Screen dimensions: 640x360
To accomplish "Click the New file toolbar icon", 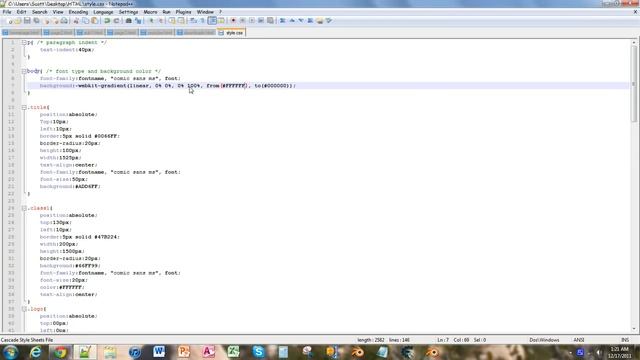I will point(10,20).
